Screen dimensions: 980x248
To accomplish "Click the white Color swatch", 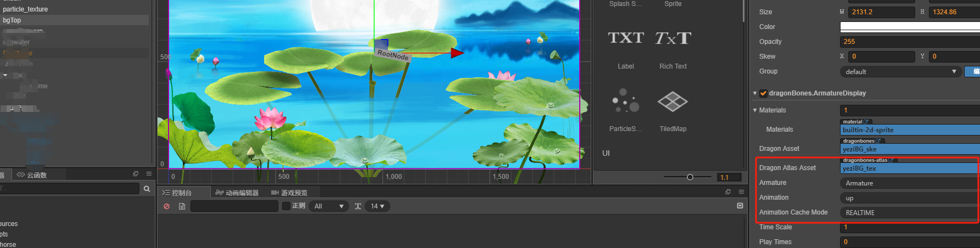I will [910, 27].
